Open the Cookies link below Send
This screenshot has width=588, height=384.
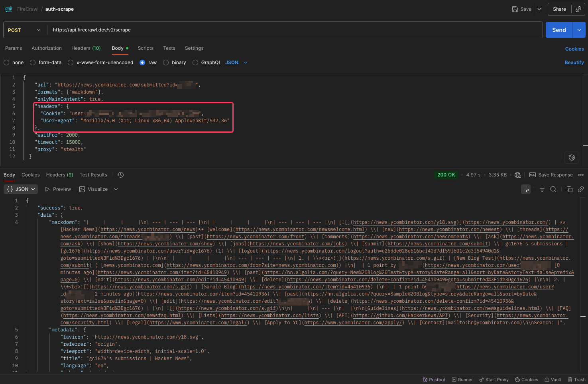pos(574,49)
